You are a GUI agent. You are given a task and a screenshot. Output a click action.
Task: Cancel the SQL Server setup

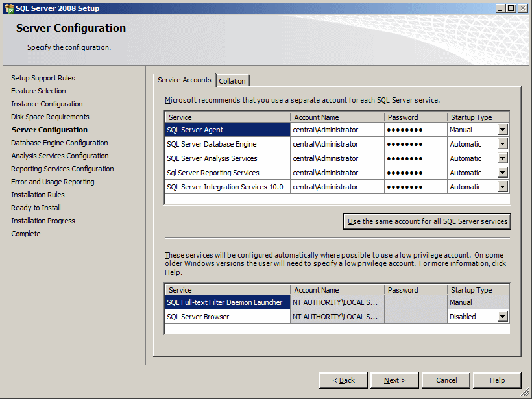(446, 380)
